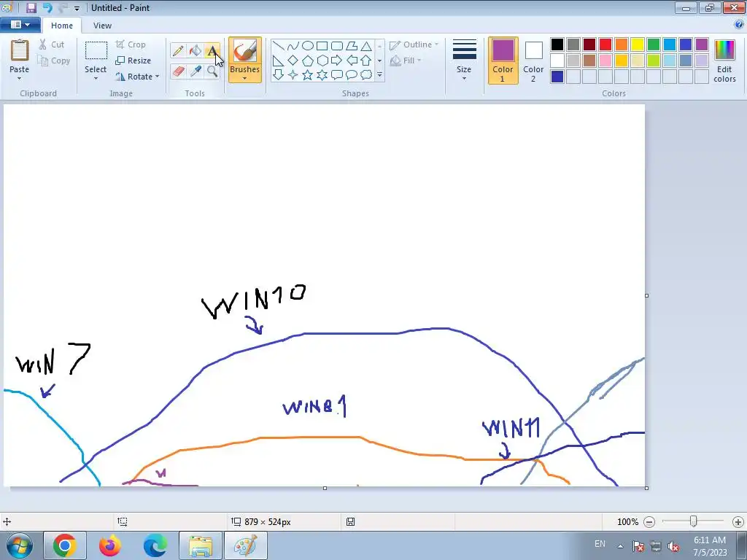
Task: Click the muted volume tray icon
Action: [x=673, y=546]
